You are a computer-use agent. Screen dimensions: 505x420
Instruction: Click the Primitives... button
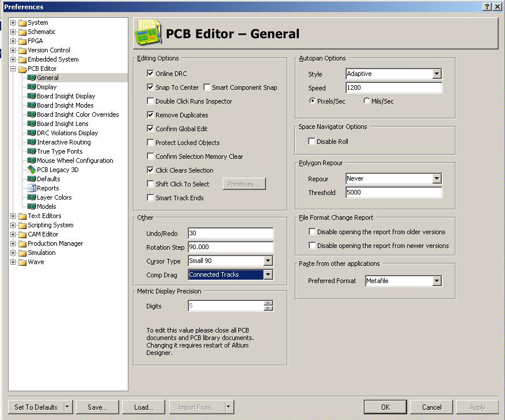coord(244,184)
